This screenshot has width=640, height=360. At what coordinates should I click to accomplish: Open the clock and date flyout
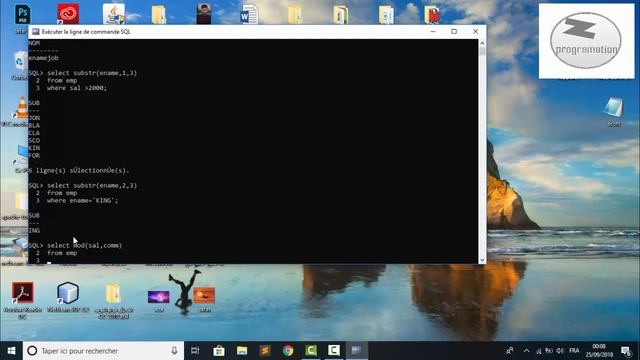pyautogui.click(x=599, y=351)
